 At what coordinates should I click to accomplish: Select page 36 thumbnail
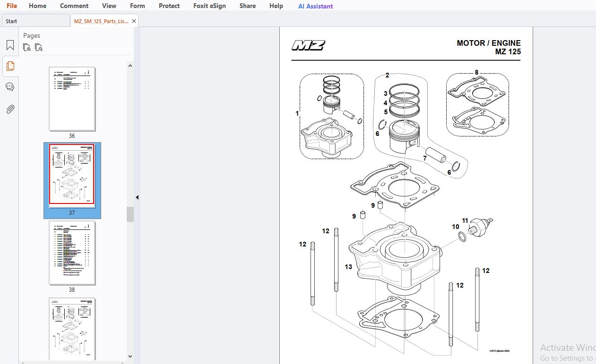pyautogui.click(x=72, y=99)
